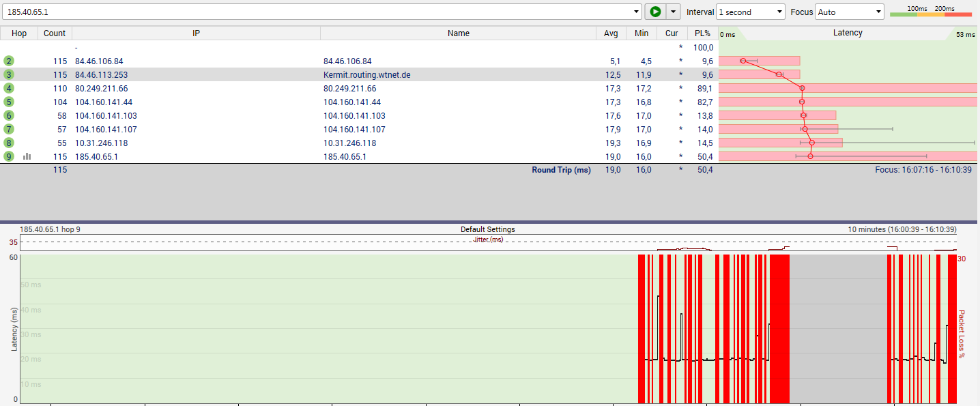Click the Cur column header
The width and height of the screenshot is (980, 406).
(x=672, y=33)
